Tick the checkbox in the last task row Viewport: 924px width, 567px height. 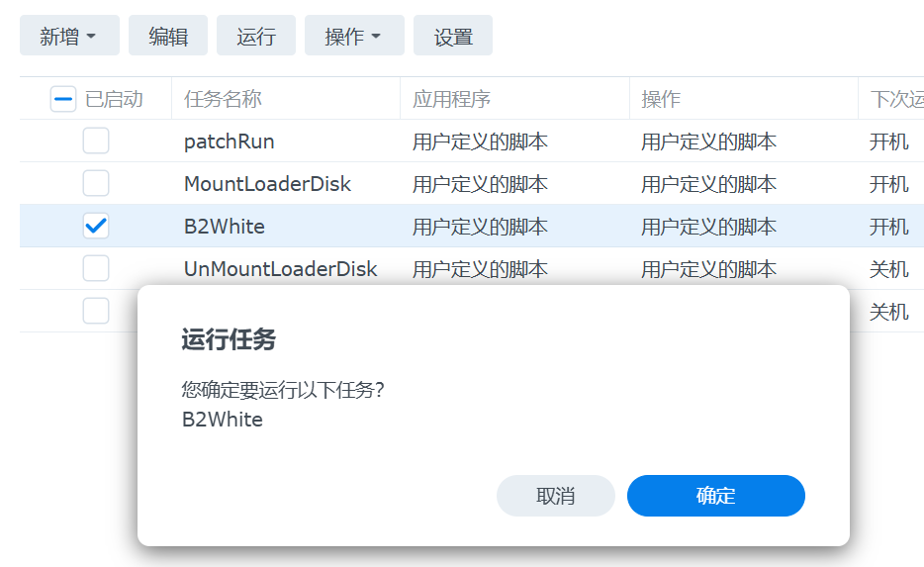pyautogui.click(x=96, y=311)
